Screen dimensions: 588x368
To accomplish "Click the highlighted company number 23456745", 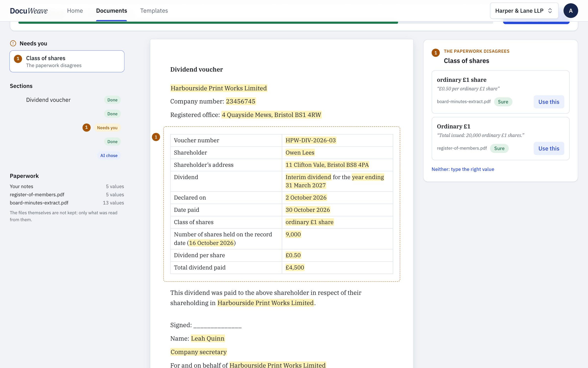I will pyautogui.click(x=241, y=101).
